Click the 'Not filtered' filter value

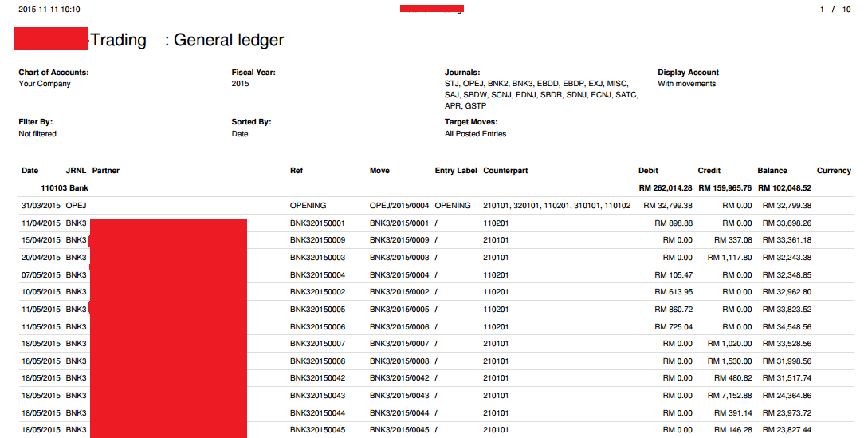[37, 134]
